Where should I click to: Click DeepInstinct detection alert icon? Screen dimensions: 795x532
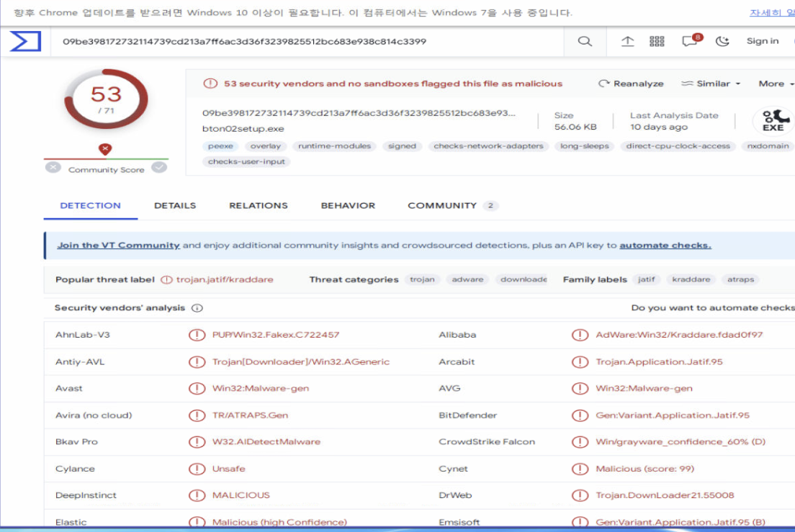[x=197, y=495]
